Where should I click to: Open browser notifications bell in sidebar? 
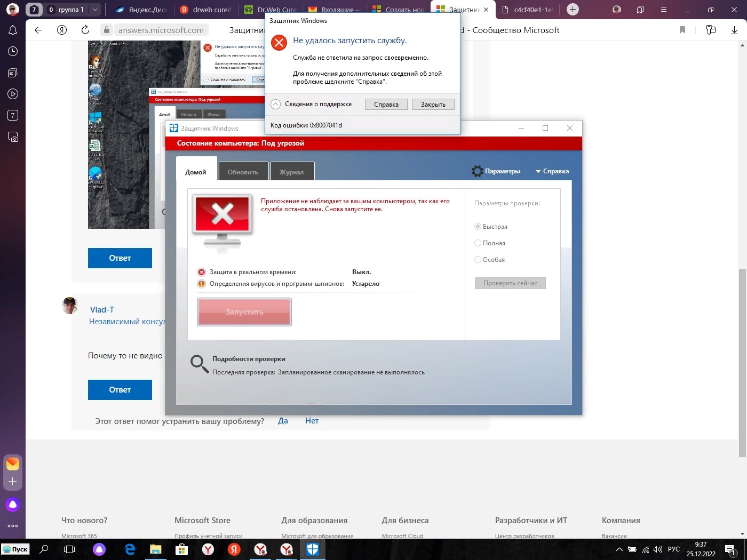coord(13,30)
